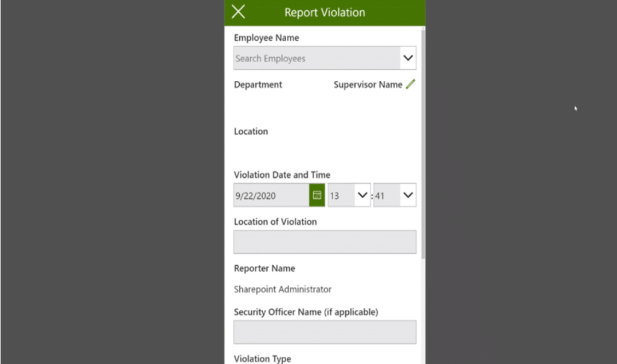This screenshot has height=364, width=617.
Task: Click the Location of Violation input
Action: (x=325, y=242)
